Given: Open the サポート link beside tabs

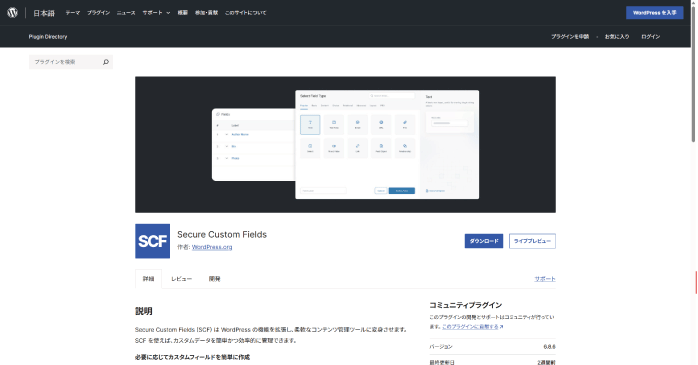Looking at the screenshot, I should pyautogui.click(x=545, y=279).
